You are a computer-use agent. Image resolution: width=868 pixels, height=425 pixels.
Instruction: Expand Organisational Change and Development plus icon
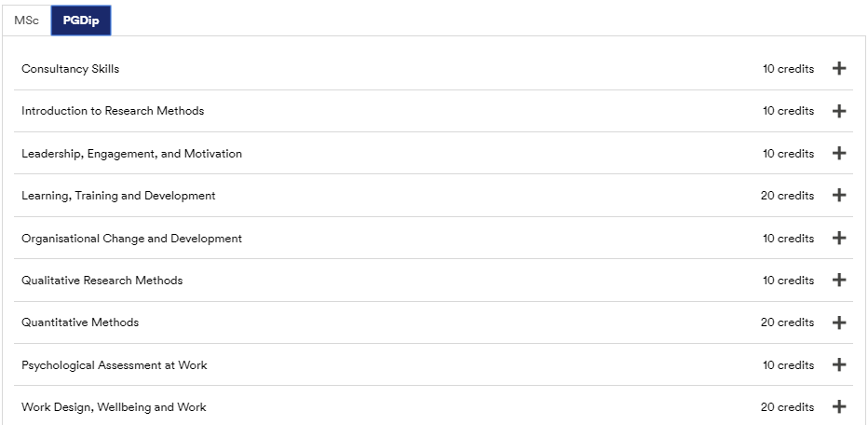[x=839, y=238]
